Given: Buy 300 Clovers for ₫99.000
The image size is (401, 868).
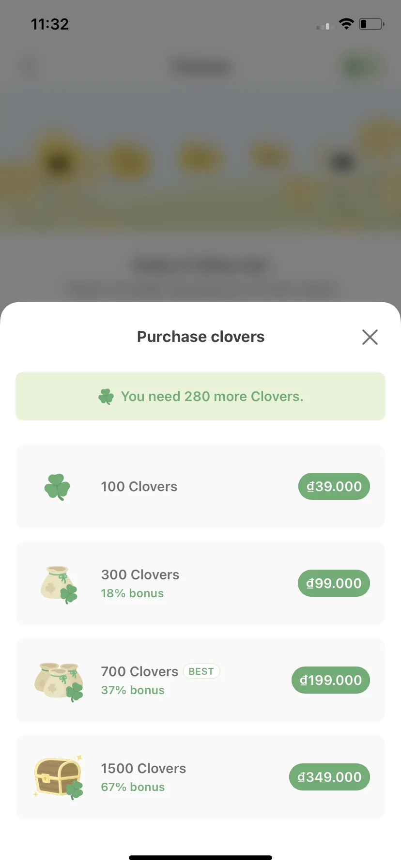Looking at the screenshot, I should (334, 583).
